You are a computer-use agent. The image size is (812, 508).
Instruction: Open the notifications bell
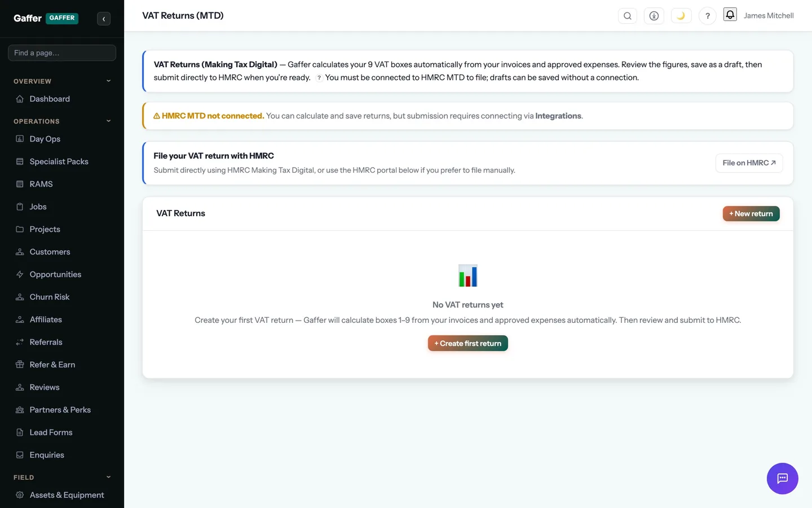pyautogui.click(x=730, y=15)
